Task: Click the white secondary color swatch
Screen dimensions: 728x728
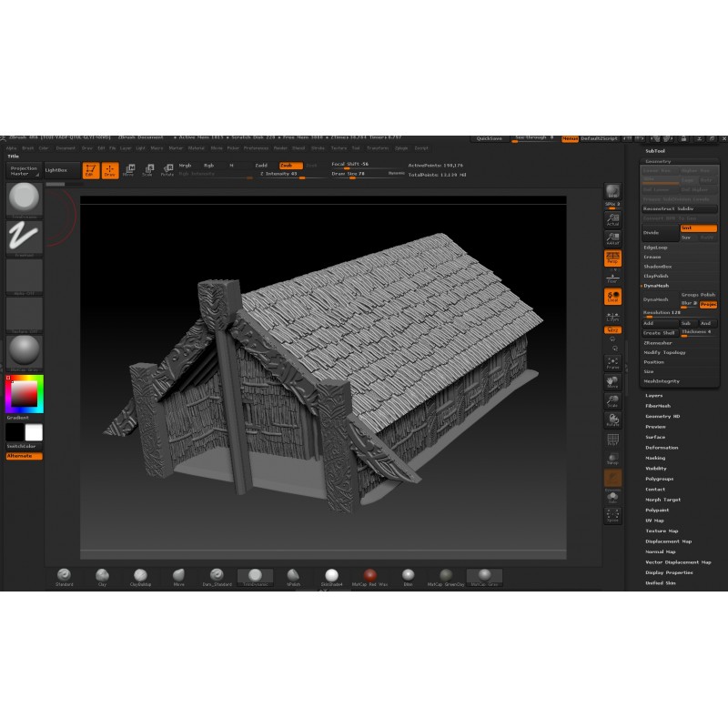Action: 34,432
